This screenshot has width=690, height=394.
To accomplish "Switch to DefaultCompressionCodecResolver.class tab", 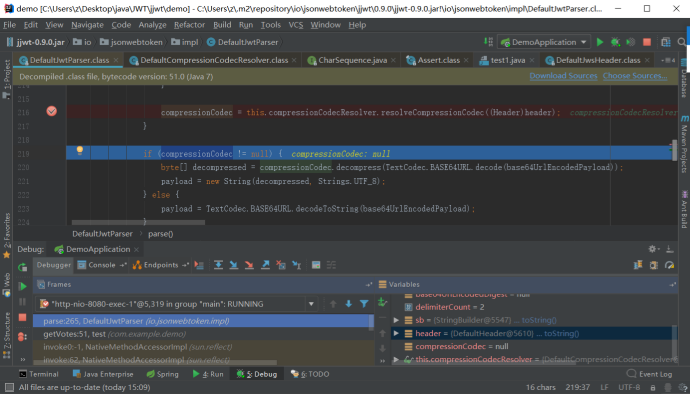I will click(214, 60).
